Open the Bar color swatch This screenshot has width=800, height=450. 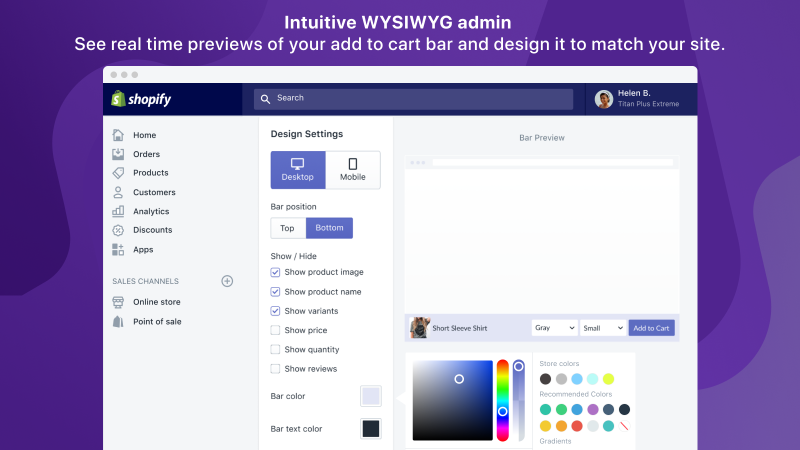(370, 396)
